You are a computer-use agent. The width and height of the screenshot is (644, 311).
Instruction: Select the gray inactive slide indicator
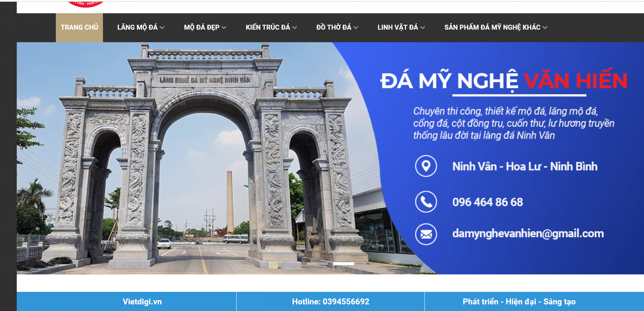(x=317, y=264)
